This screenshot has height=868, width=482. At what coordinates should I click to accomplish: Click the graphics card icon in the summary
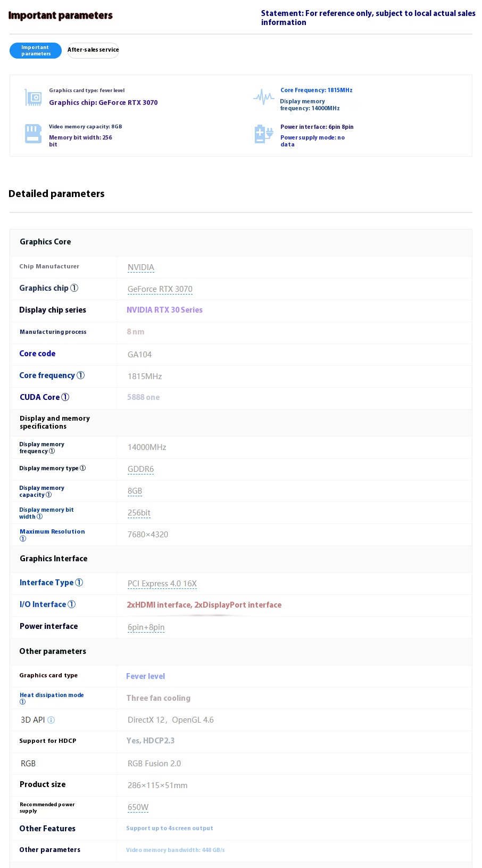tap(33, 97)
